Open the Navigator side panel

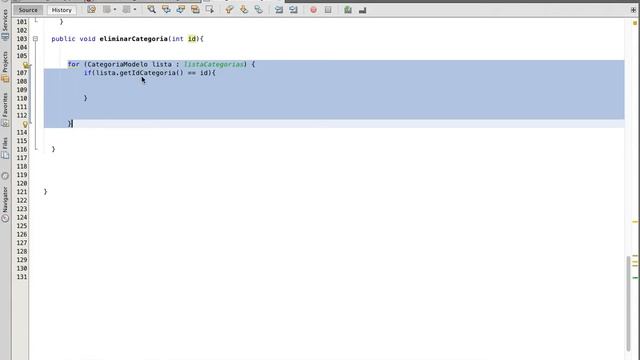[5, 204]
